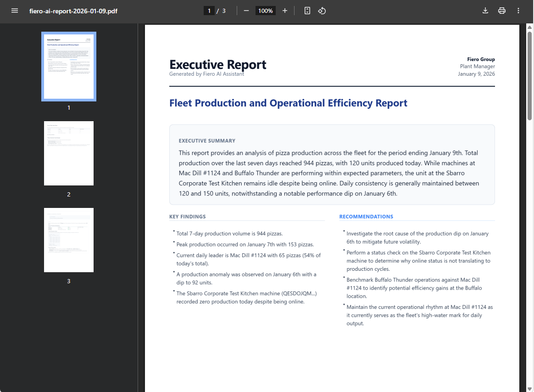The image size is (534, 392).
Task: Rotate the document counterclockwise
Action: click(322, 11)
